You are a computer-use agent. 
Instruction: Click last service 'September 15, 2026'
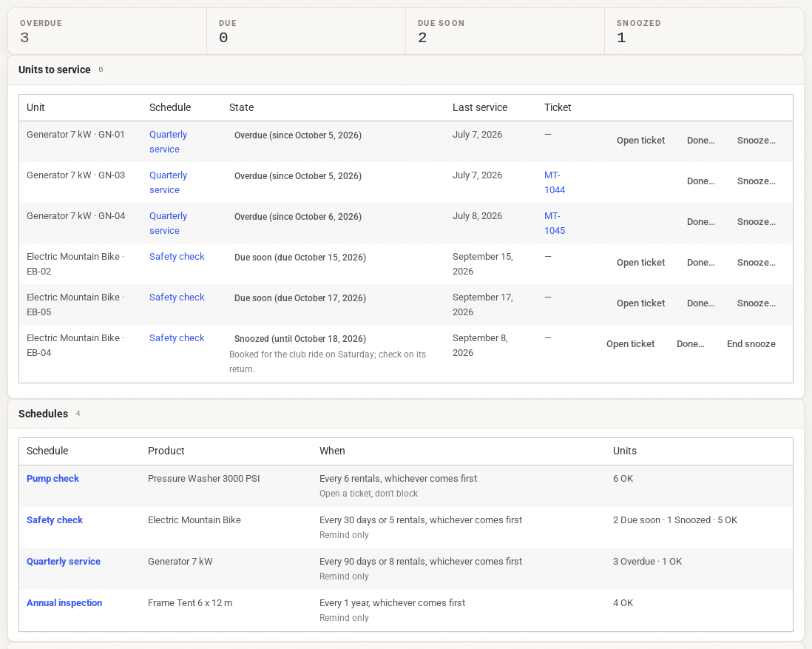pos(483,264)
